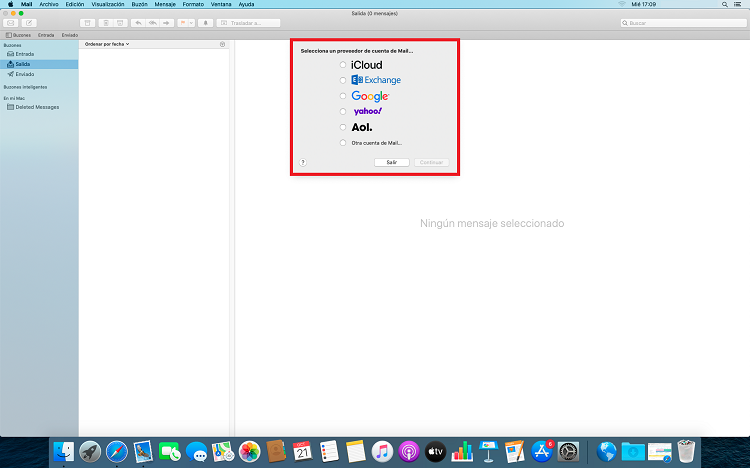Screen dimensions: 750x468
Task: Open Finder from the Dock
Action: pos(64,451)
